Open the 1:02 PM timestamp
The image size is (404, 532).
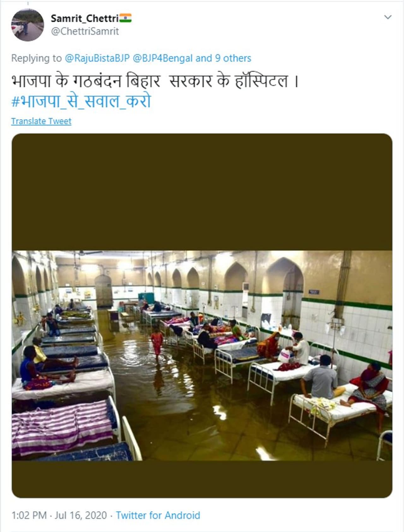click(x=29, y=515)
